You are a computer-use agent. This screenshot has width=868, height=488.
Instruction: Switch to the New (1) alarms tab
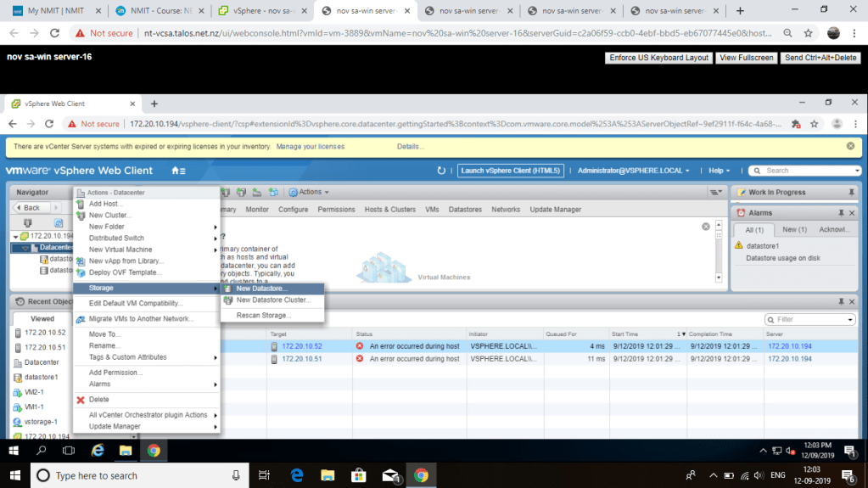pos(794,230)
